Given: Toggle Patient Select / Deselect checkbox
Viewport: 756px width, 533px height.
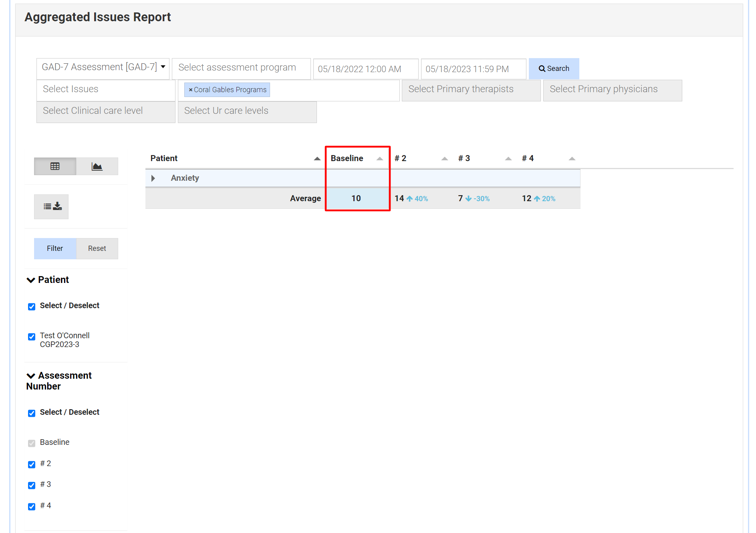Looking at the screenshot, I should pos(32,307).
